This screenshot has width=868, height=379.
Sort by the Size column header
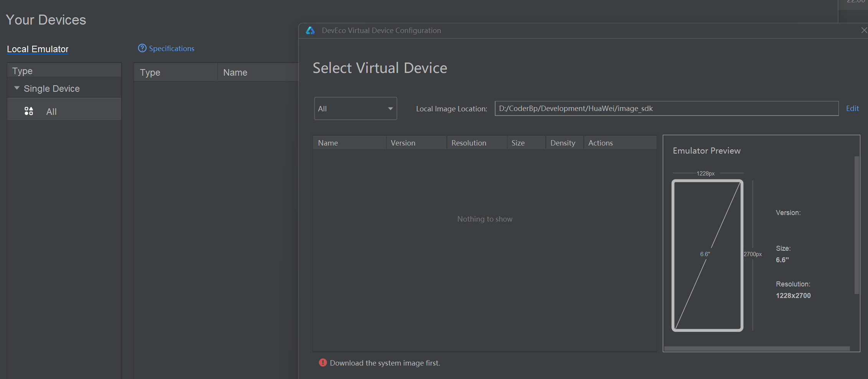point(527,143)
